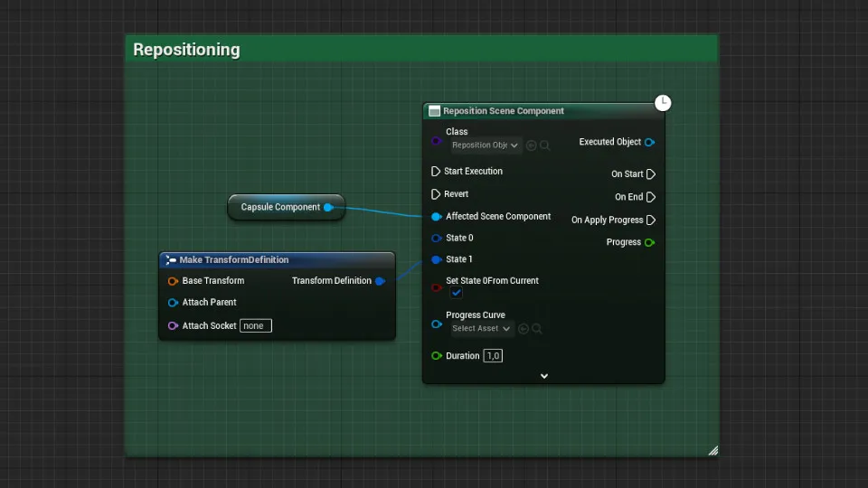Use selected asset arrow beside Class dropdown
868x488 pixels.
click(x=531, y=145)
